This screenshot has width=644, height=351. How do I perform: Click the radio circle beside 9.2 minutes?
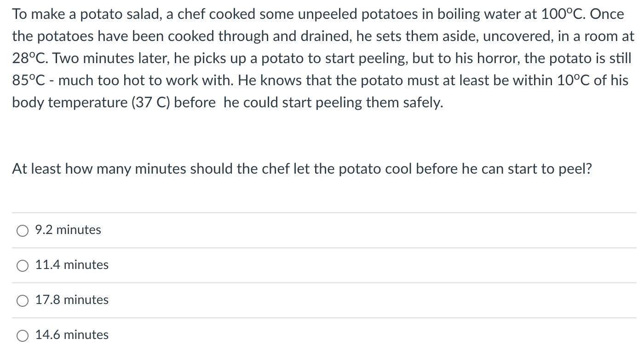pos(22,230)
